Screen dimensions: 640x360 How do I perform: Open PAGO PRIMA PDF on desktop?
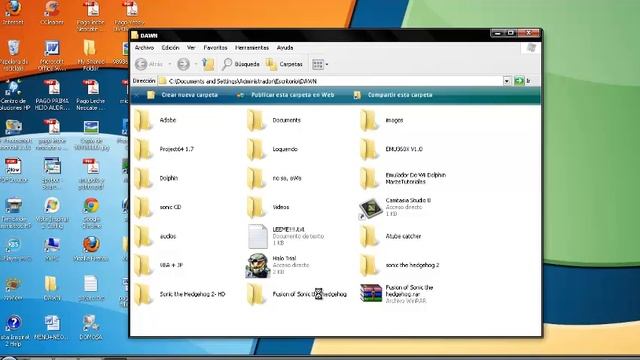tap(52, 95)
